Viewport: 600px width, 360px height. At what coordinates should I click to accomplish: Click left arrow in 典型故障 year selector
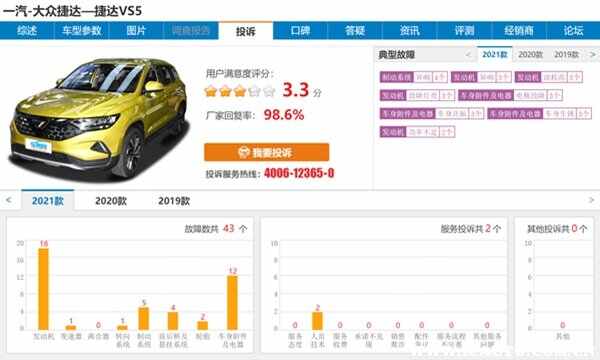468,55
